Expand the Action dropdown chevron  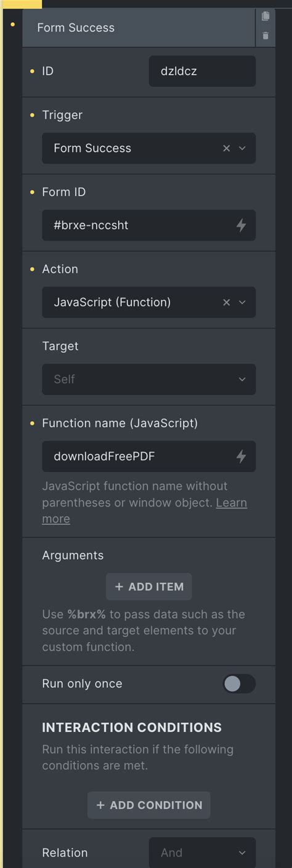[x=242, y=302]
